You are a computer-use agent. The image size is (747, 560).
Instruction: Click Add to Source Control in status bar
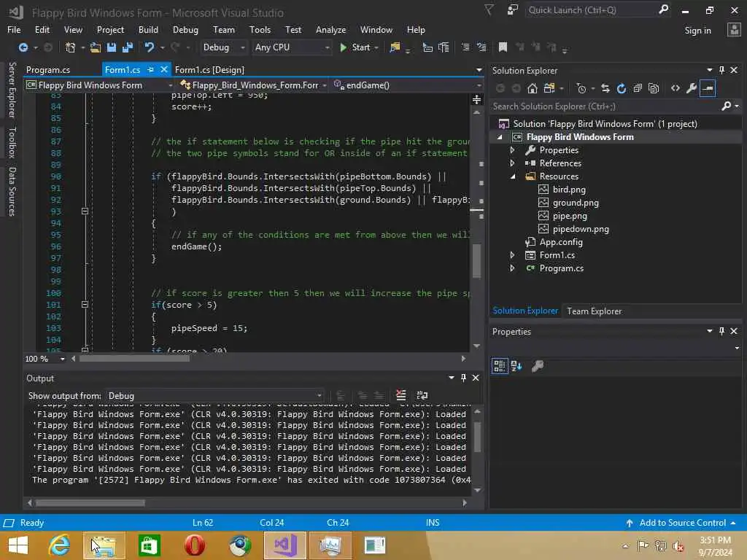coord(682,523)
